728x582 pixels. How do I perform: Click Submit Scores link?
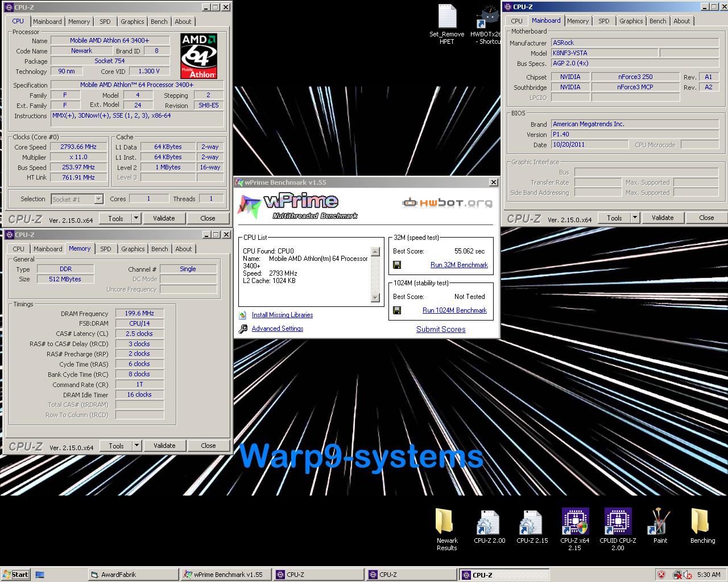click(x=441, y=329)
